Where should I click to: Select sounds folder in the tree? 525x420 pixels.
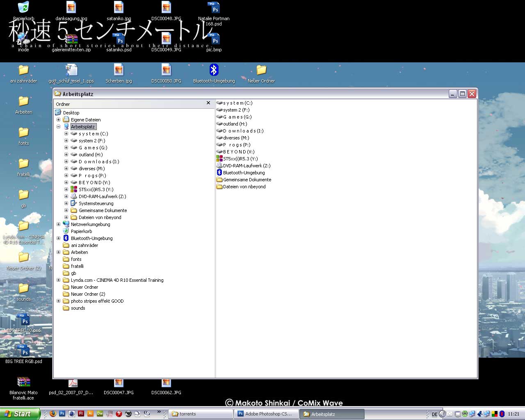(78, 308)
